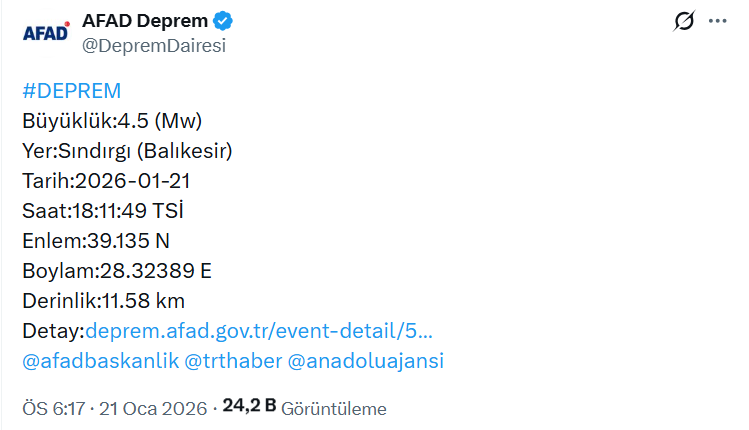The width and height of the screenshot is (749, 430).
Task: Open the Grok explain-post icon
Action: tap(685, 21)
